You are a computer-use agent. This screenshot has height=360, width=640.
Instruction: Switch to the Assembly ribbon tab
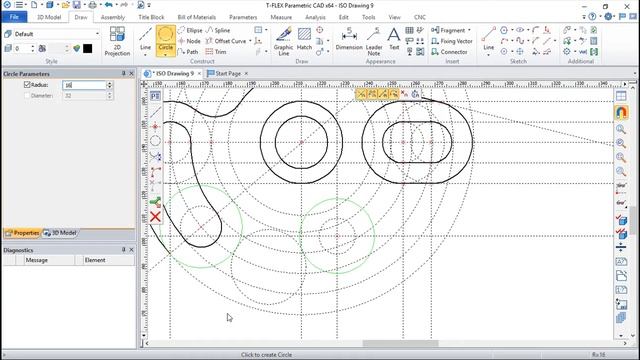(113, 17)
